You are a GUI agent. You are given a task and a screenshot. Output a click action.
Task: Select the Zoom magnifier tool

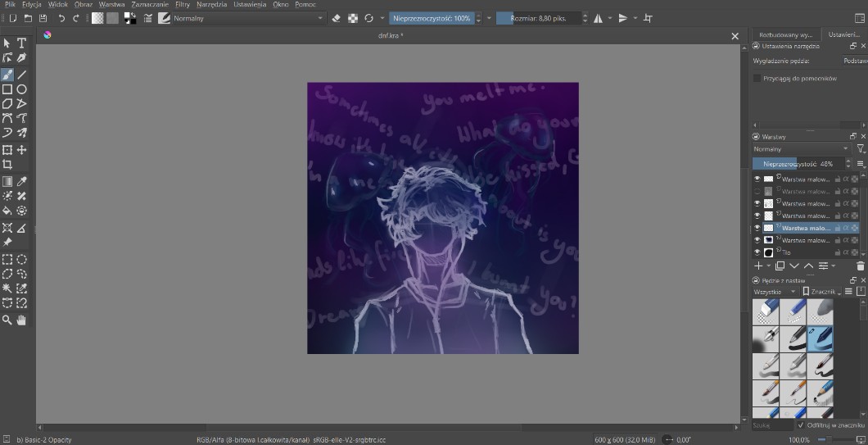(7, 320)
